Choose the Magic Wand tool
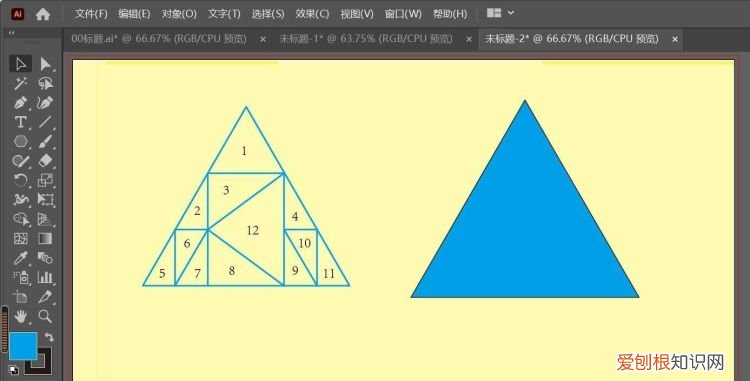 (21, 83)
